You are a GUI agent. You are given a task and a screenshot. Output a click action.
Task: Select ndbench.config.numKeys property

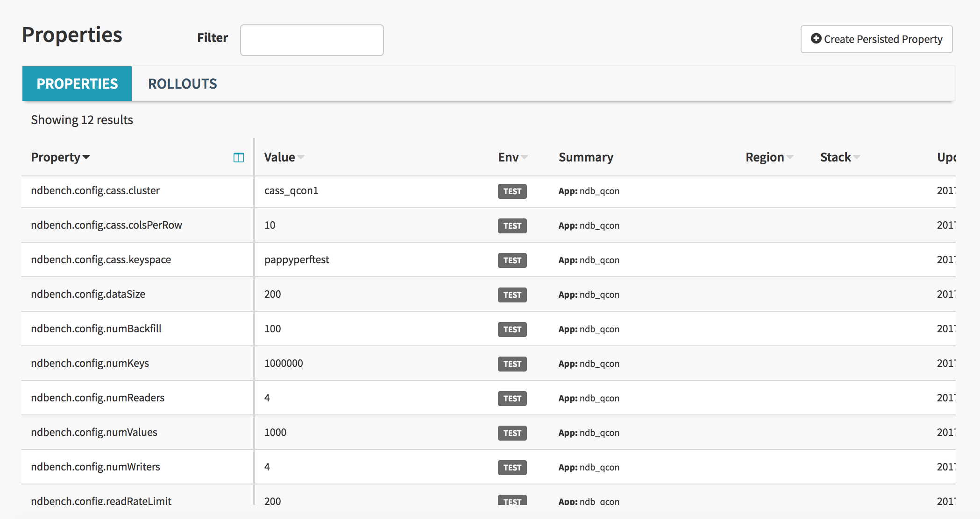[x=90, y=363]
